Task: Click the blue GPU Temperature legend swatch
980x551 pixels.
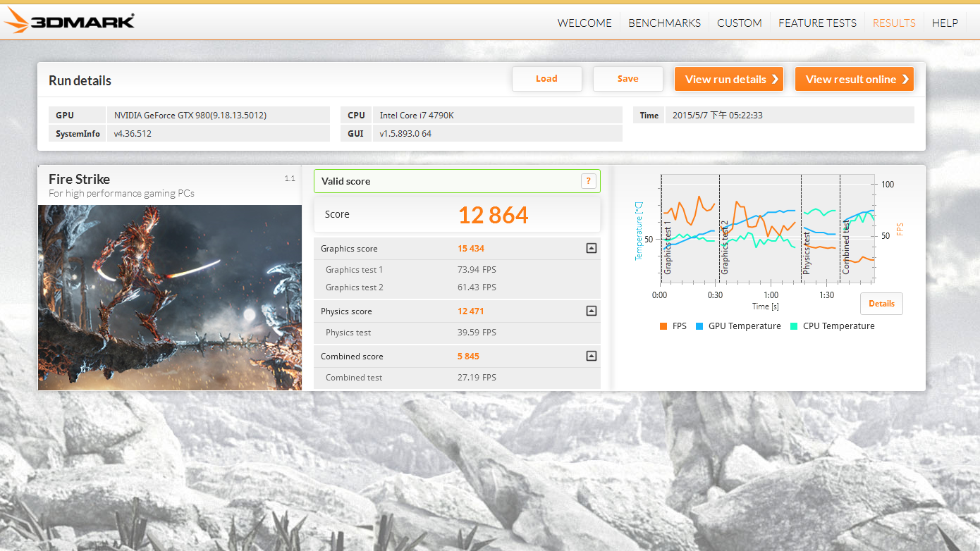Action: pos(699,326)
